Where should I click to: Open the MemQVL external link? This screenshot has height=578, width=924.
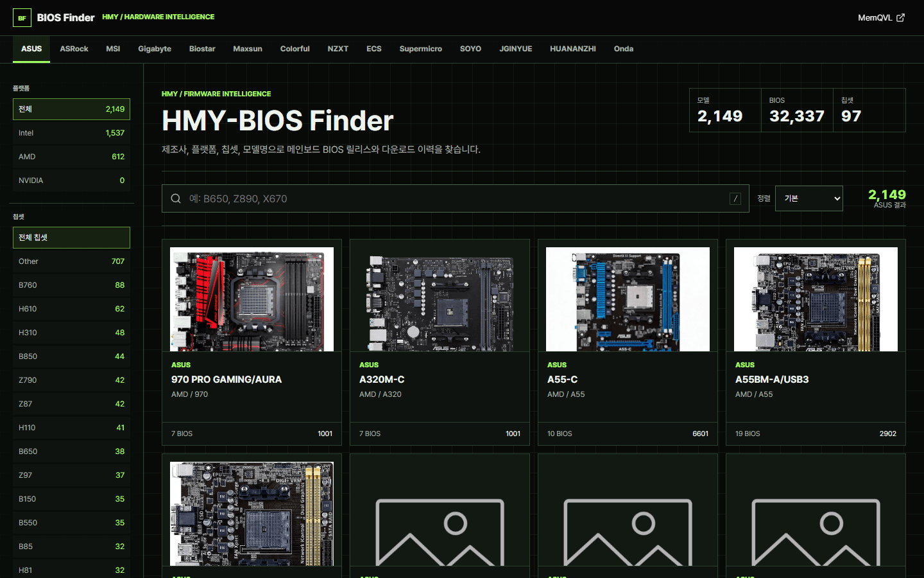881,17
